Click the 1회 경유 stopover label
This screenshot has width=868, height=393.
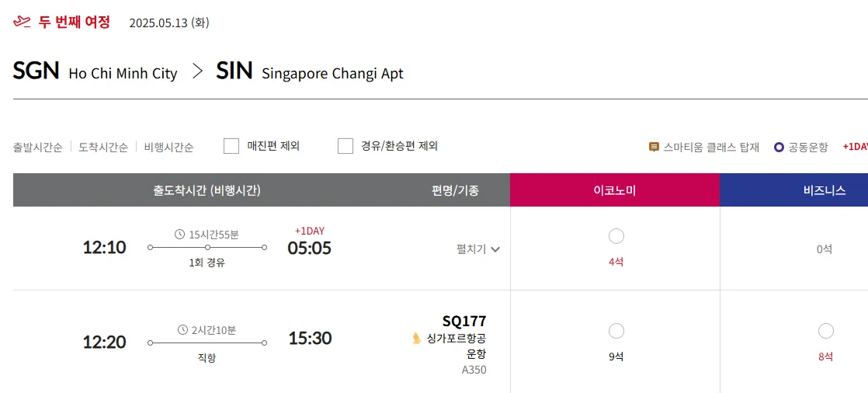click(207, 263)
